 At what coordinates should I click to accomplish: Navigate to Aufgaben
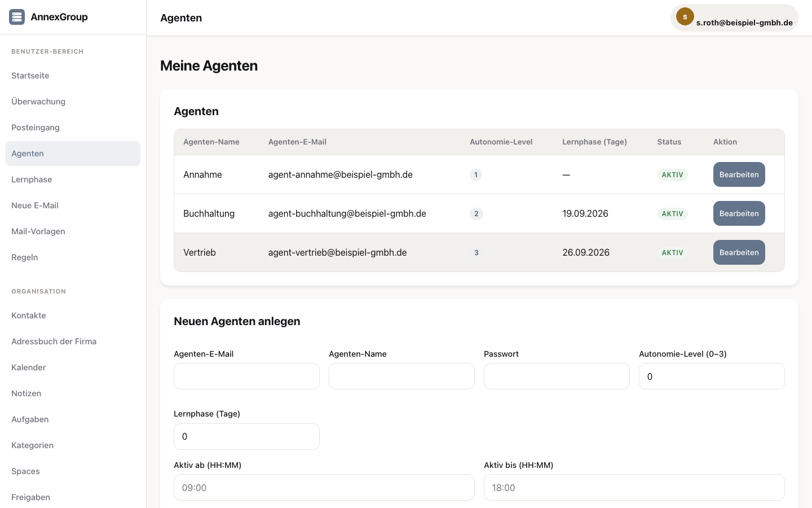coord(73,419)
